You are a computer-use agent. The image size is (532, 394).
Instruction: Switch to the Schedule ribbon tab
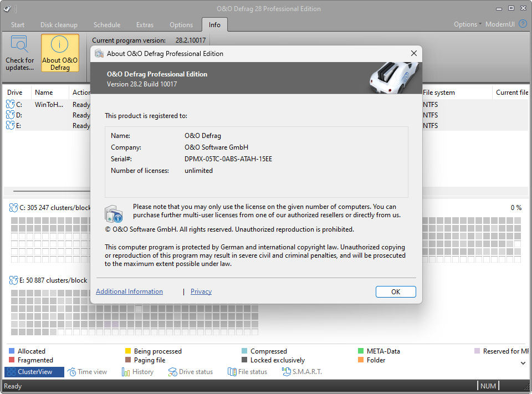[x=107, y=25]
